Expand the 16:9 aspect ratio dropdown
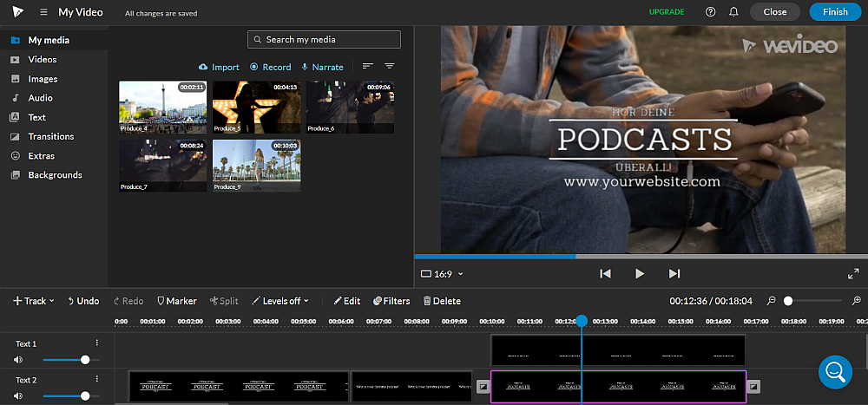Viewport: 868px width, 405px height. tap(442, 274)
